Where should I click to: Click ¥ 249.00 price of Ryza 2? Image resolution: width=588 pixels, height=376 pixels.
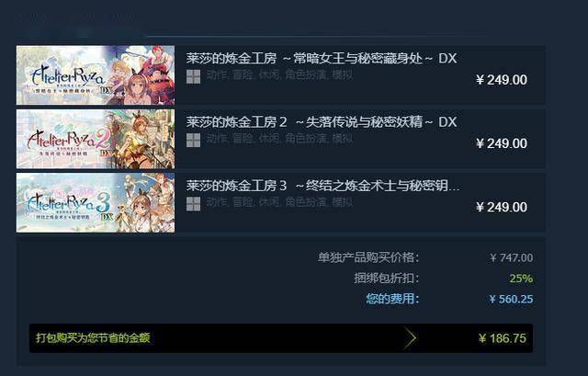click(x=502, y=143)
